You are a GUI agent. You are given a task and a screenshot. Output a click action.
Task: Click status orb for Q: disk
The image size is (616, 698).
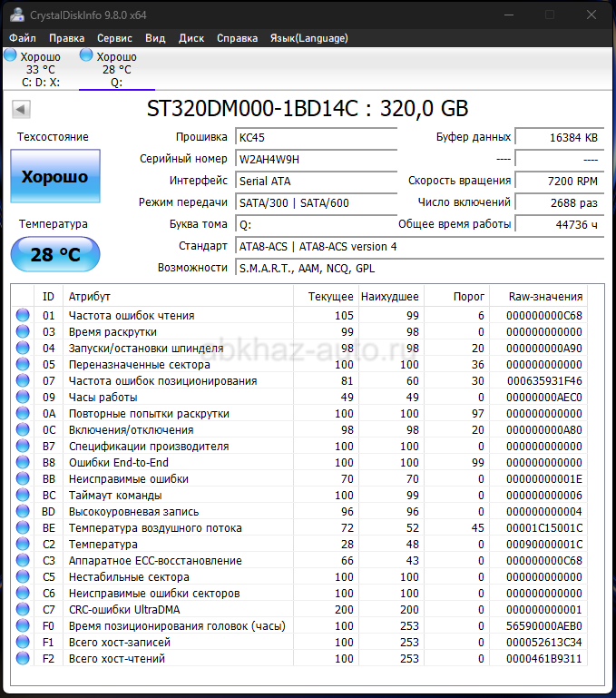pyautogui.click(x=86, y=55)
